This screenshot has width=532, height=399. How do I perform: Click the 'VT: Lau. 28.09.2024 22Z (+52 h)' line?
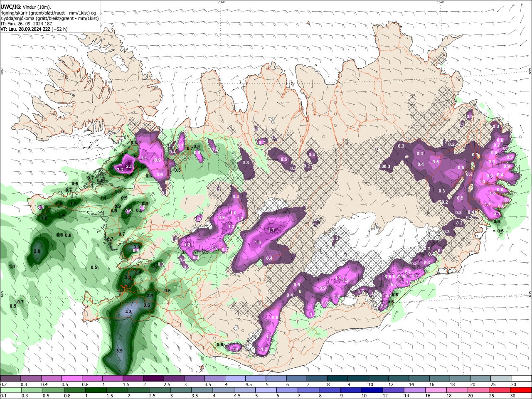(34, 29)
